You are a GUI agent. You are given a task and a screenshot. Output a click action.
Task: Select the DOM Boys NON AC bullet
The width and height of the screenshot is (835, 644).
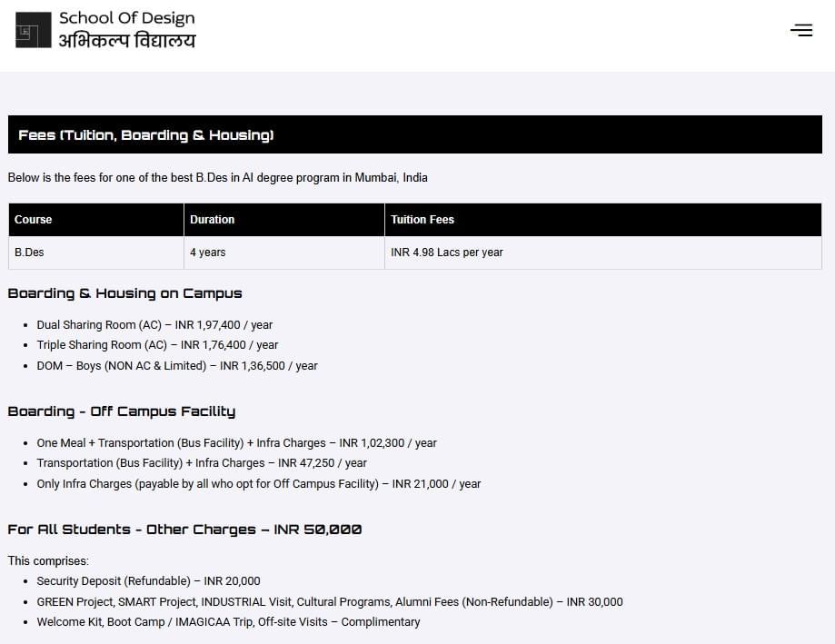[177, 365]
